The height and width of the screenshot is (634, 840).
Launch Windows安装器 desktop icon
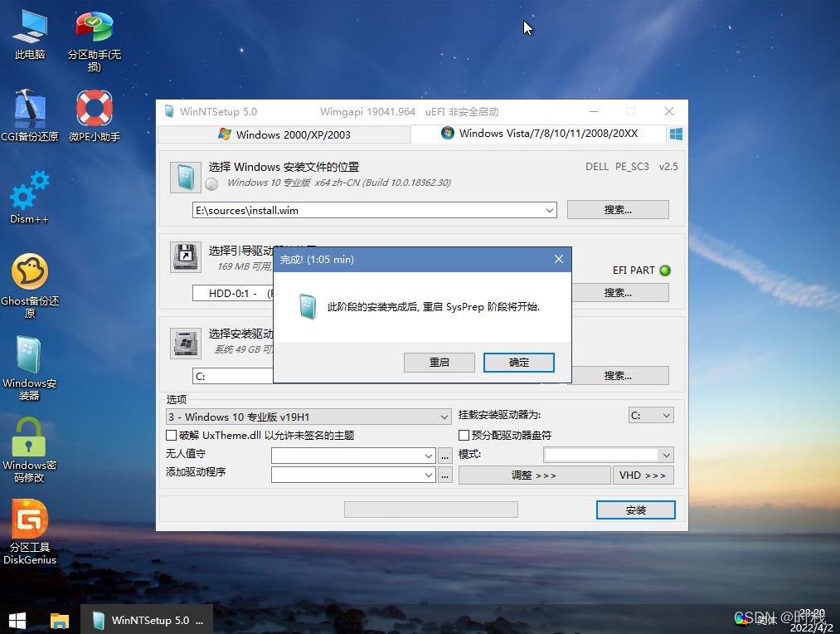point(30,368)
